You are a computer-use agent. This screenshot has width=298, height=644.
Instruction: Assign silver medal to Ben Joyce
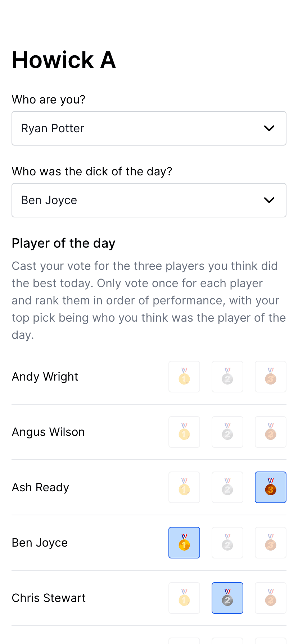(227, 543)
